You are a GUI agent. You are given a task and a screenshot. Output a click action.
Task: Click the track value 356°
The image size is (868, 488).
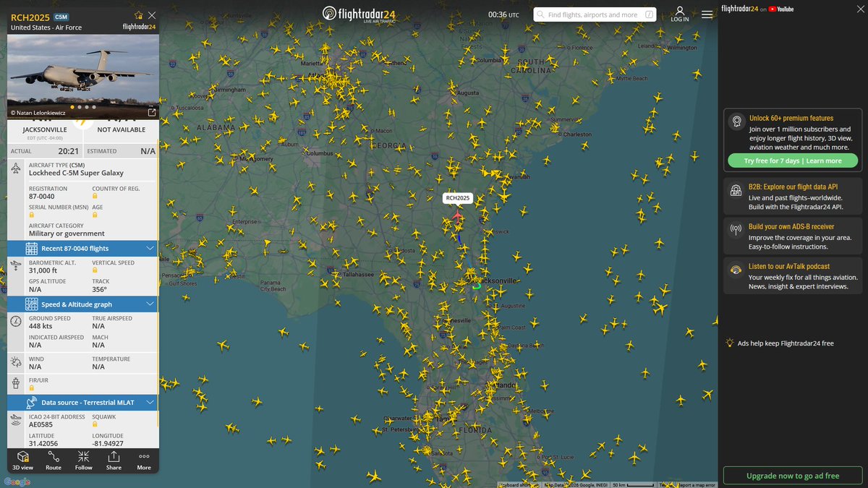[x=100, y=289]
